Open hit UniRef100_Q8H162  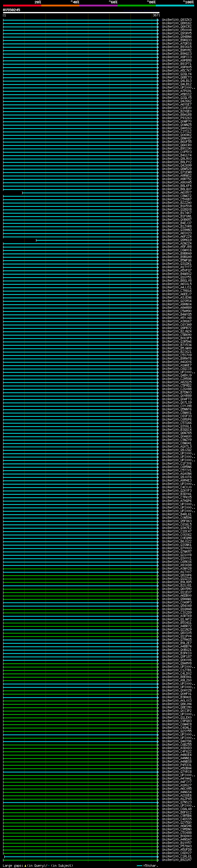click(176, 23)
